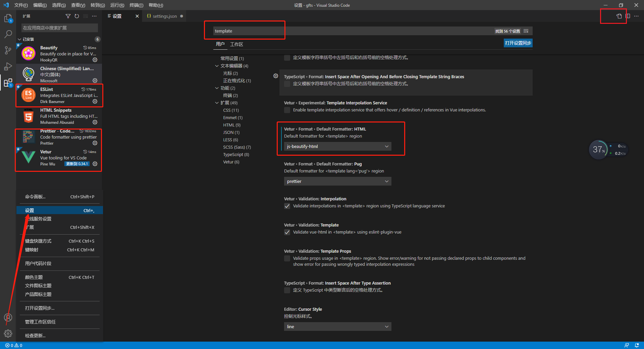
Task: Select Vetur (6) in settings tree
Action: pyautogui.click(x=231, y=162)
